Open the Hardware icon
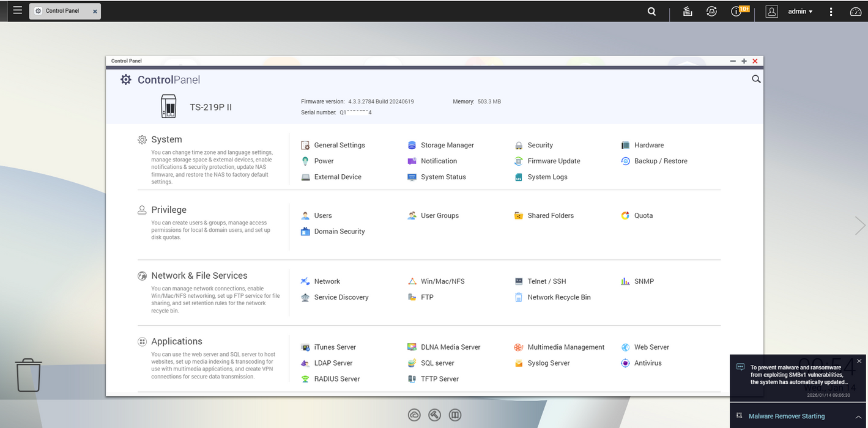Screen dimensions: 868x428 [x=625, y=146]
